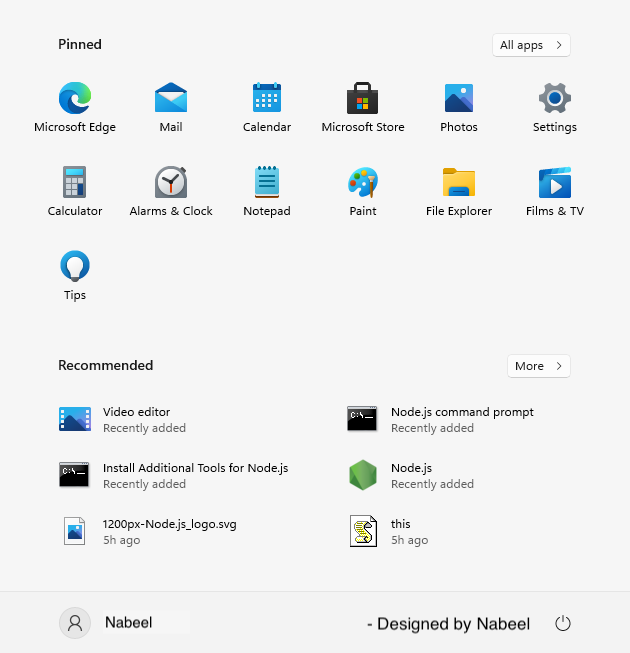
Task: Open 'Install Additional Tools for Node.js' text
Action: 196,468
